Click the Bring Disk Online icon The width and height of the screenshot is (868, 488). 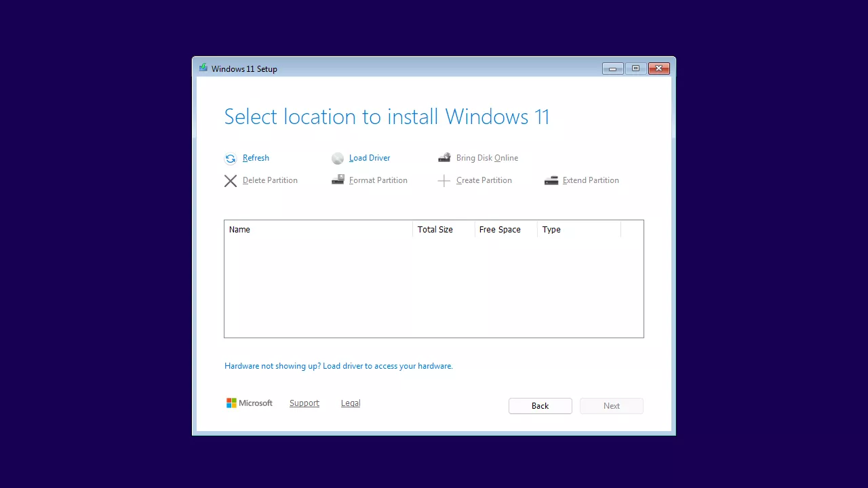tap(444, 157)
